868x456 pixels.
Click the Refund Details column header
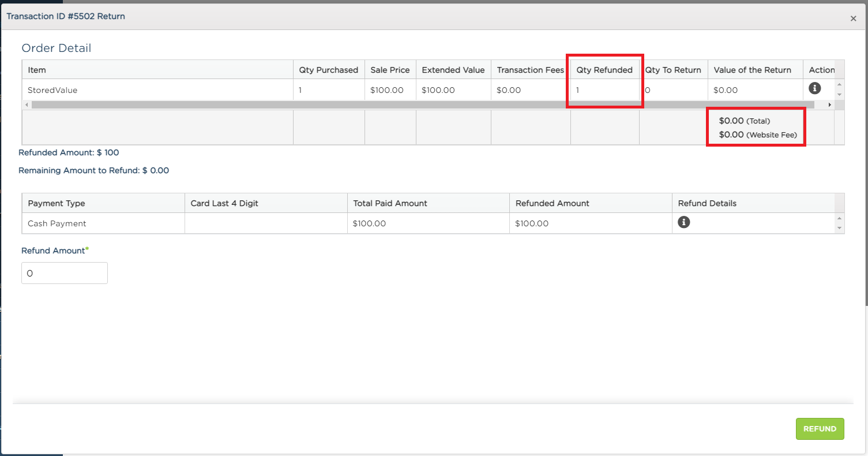[x=753, y=203]
